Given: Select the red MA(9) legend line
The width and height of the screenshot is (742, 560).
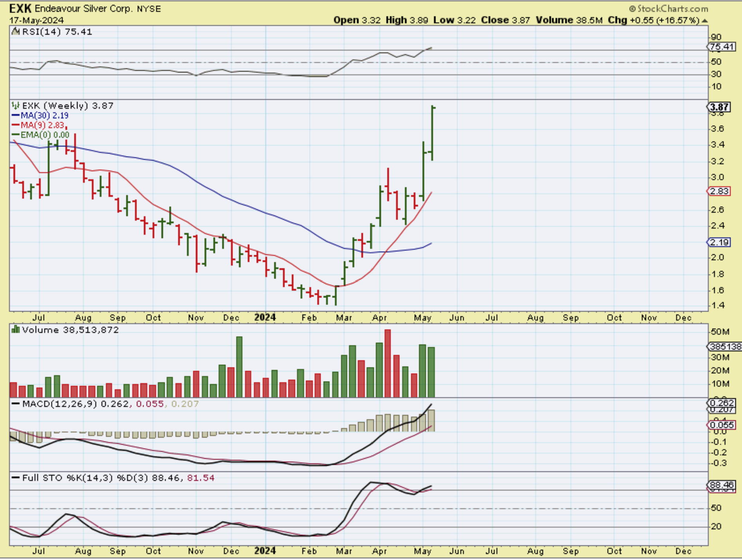Looking at the screenshot, I should click(16, 125).
